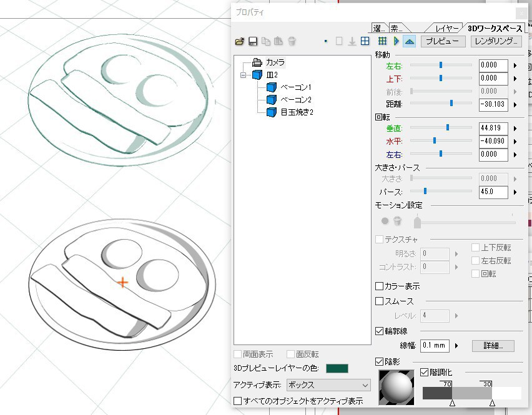Viewport: 532px width, 415px height.
Task: Open the 移動 左右 value arrow
Action: point(515,66)
